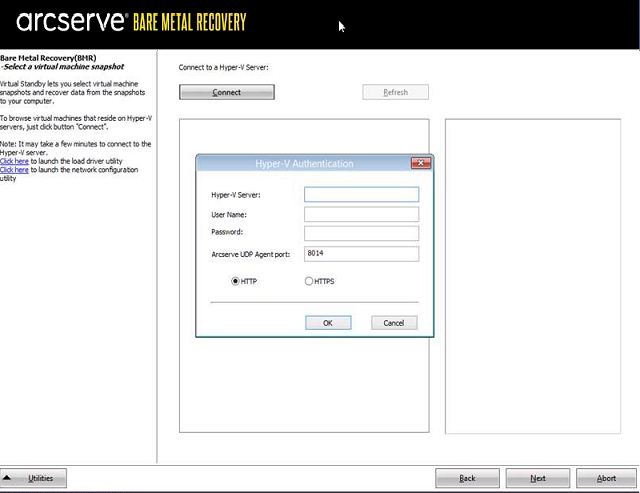640x493 pixels.
Task: Close the Hyper-V Authentication dialog window
Action: (x=420, y=163)
